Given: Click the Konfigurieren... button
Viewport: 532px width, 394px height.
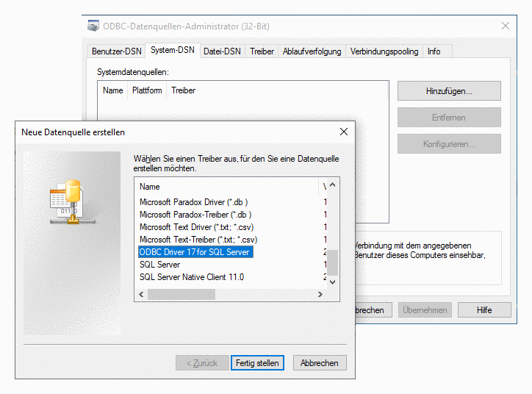Looking at the screenshot, I should tap(449, 144).
